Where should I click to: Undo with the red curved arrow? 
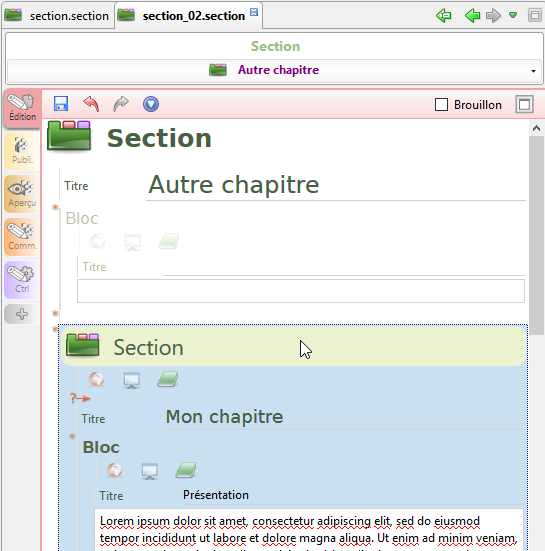pyautogui.click(x=91, y=104)
